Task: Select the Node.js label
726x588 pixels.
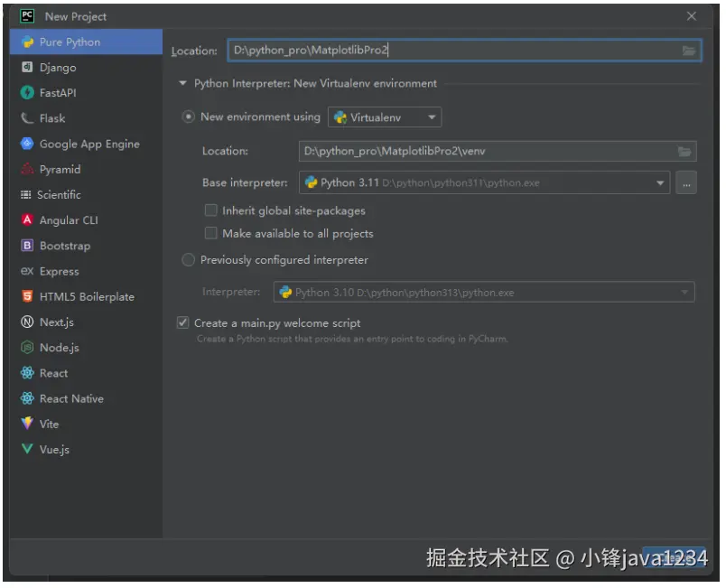Action: pyautogui.click(x=60, y=348)
